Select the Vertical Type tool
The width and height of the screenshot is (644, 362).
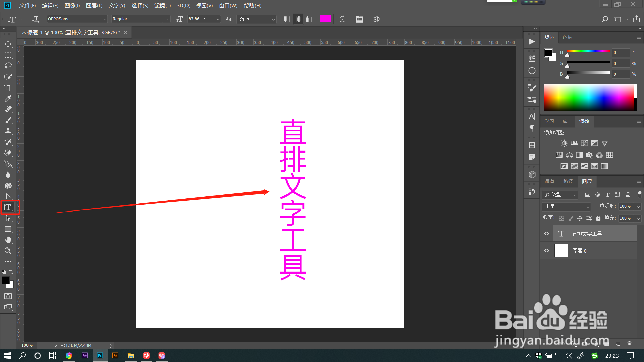point(8,207)
